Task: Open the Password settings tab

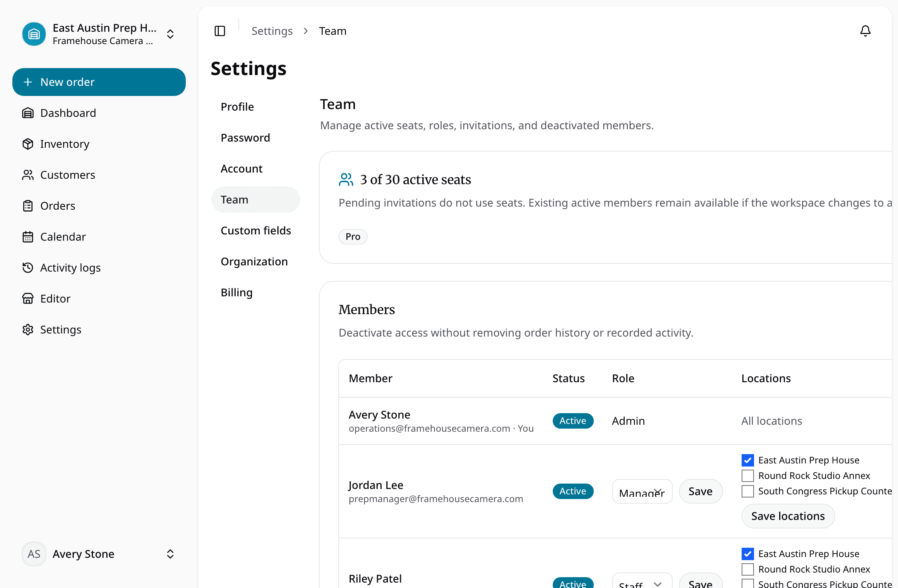Action: tap(256, 138)
